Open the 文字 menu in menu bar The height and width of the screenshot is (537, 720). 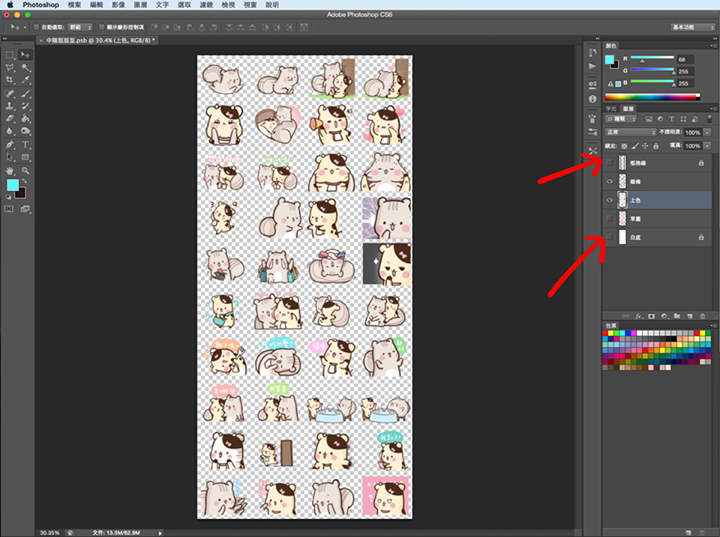162,5
